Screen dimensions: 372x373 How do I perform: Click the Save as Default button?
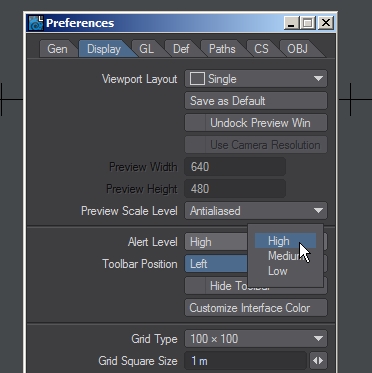(x=256, y=101)
